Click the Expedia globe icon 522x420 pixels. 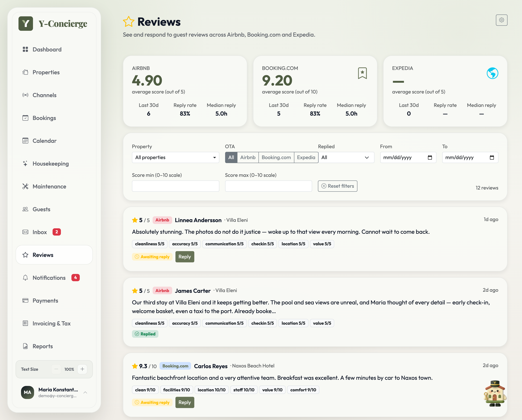pos(492,73)
